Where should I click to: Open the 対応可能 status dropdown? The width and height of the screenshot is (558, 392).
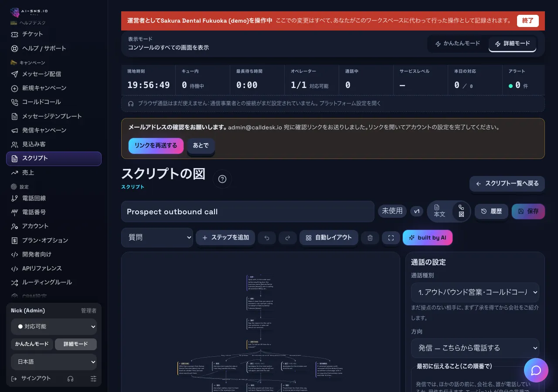(54, 327)
